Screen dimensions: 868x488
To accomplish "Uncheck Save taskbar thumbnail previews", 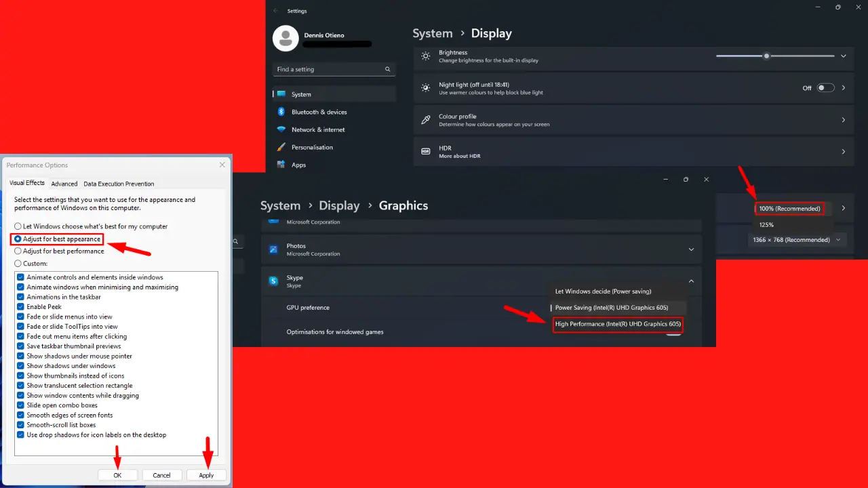I will pyautogui.click(x=21, y=346).
